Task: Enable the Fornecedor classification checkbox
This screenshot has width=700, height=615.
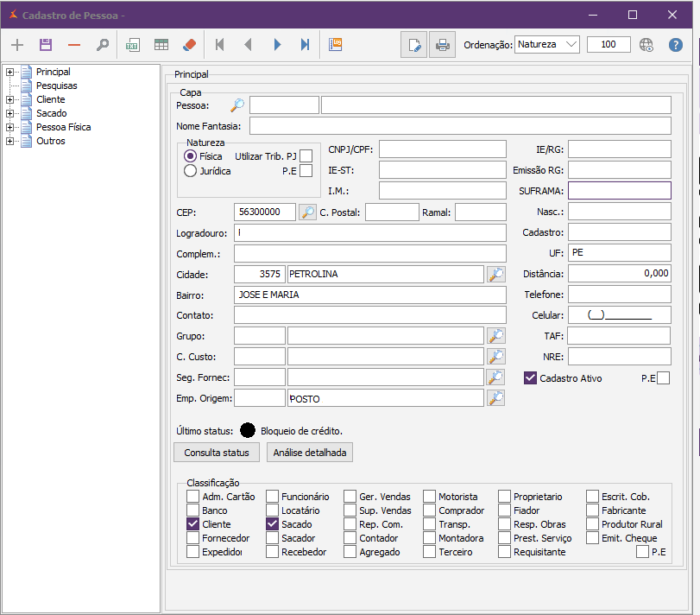Action: tap(193, 538)
